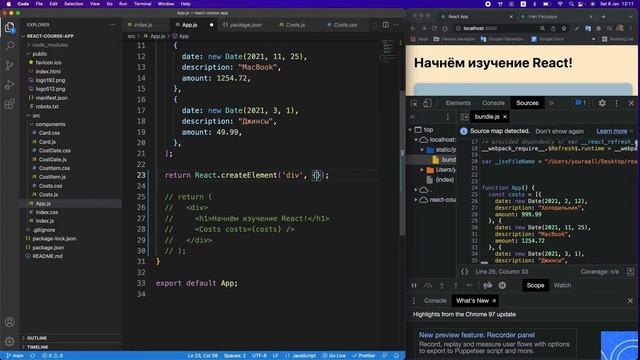This screenshot has width=640, height=360.
Task: Reload the page in Chrome
Action: click(434, 29)
